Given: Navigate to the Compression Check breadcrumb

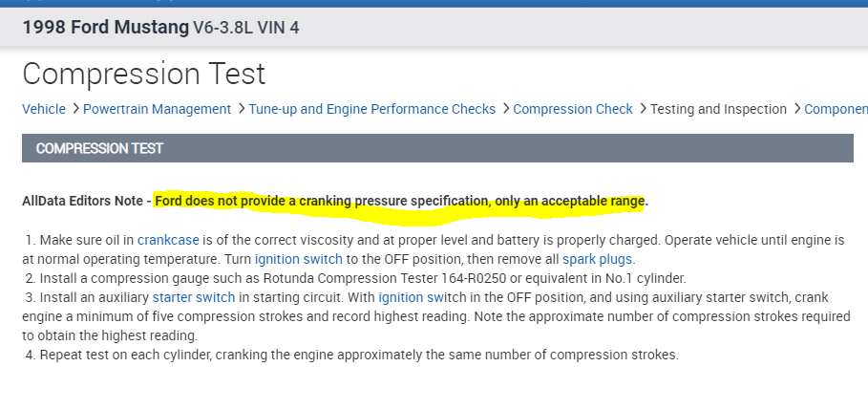Looking at the screenshot, I should (x=573, y=109).
